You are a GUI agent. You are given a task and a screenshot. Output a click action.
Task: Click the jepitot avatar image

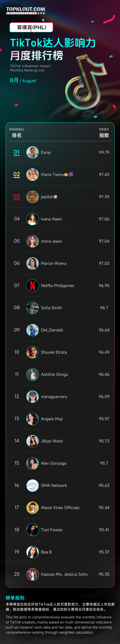[32, 197]
